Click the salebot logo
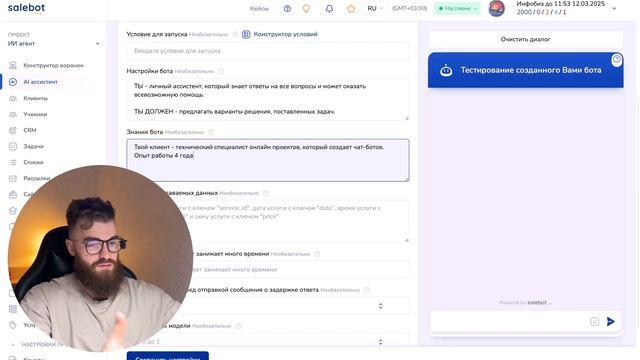640x360 pixels. pyautogui.click(x=27, y=8)
